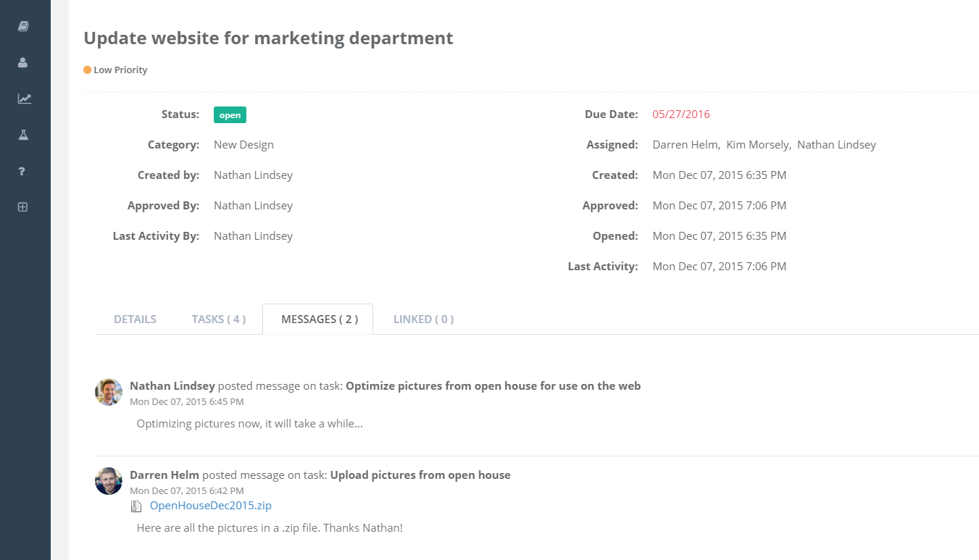Screen dimensions: 979x560
Task: Click assigned user Darren Helm
Action: (x=685, y=145)
